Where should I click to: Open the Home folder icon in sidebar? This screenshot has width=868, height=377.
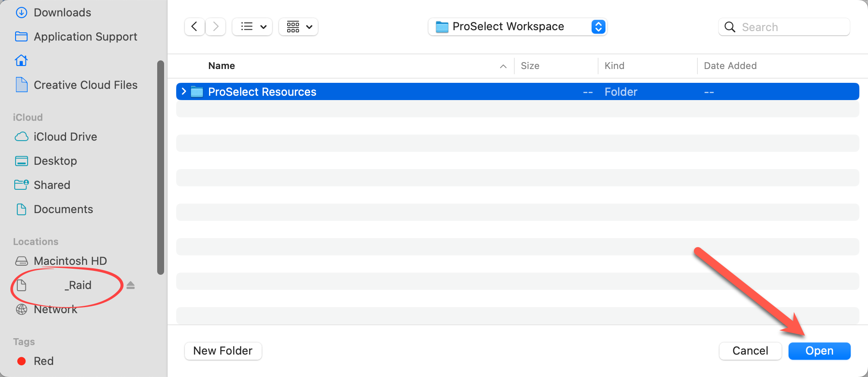21,60
